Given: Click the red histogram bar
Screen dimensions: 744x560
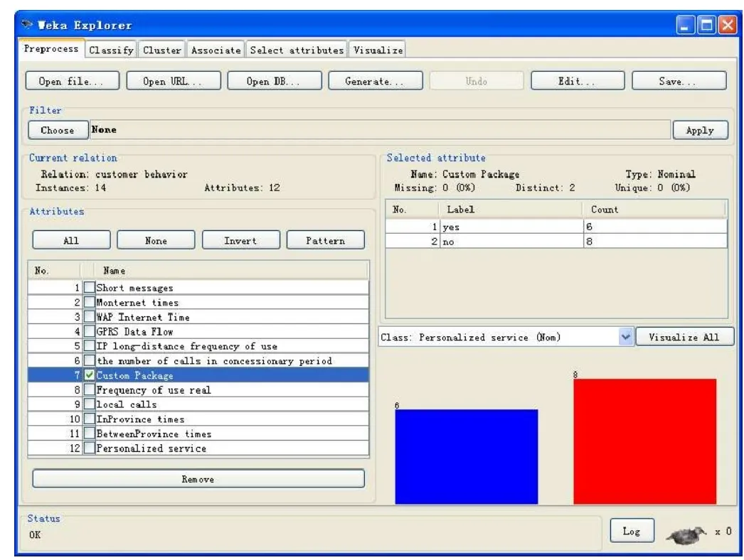Looking at the screenshot, I should pos(644,441).
